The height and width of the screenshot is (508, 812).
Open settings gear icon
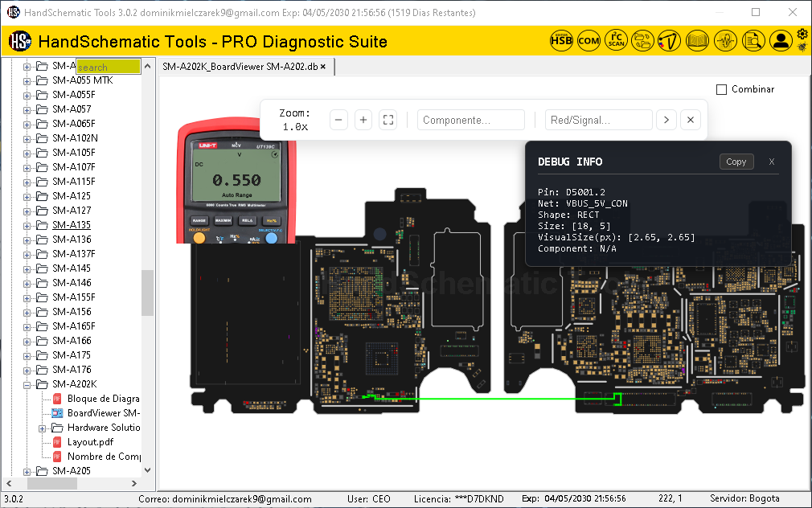(x=802, y=35)
